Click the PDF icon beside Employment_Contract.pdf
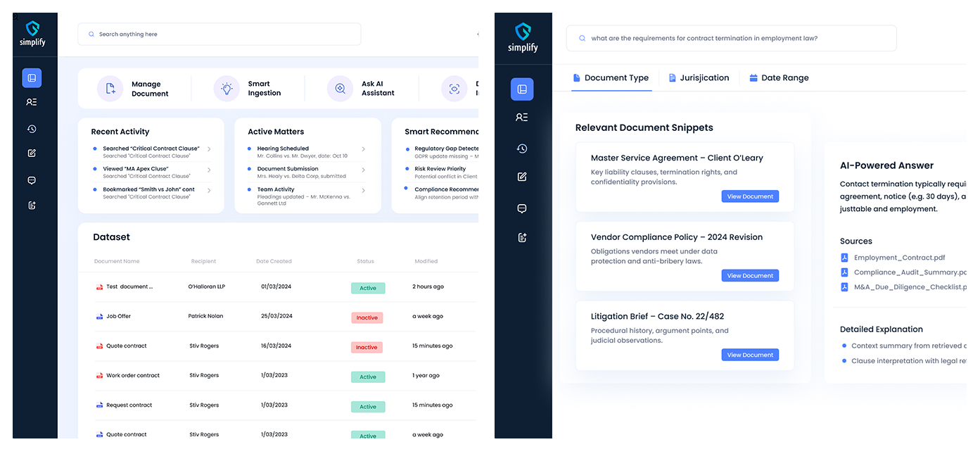 [x=845, y=258]
